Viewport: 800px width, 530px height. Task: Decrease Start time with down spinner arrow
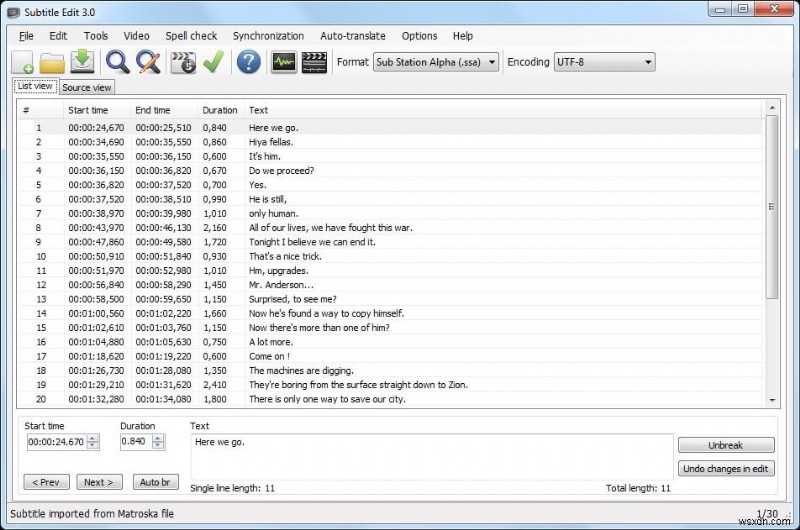click(x=93, y=445)
